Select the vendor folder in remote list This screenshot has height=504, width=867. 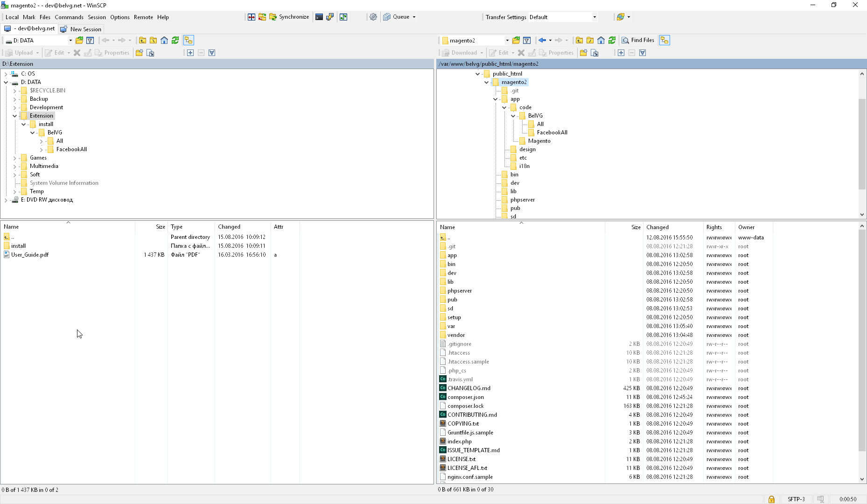456,335
